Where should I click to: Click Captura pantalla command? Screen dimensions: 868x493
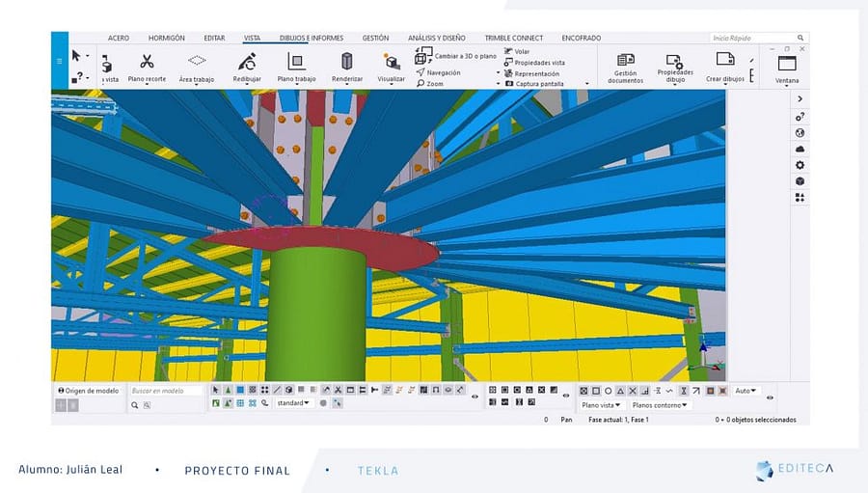pos(534,84)
